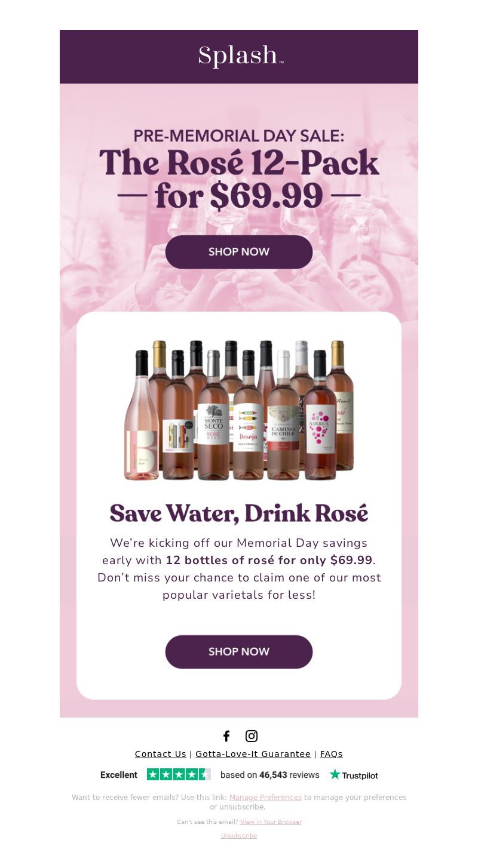
Task: Open the Gotta-Love-It Guarantee link
Action: pyautogui.click(x=253, y=754)
